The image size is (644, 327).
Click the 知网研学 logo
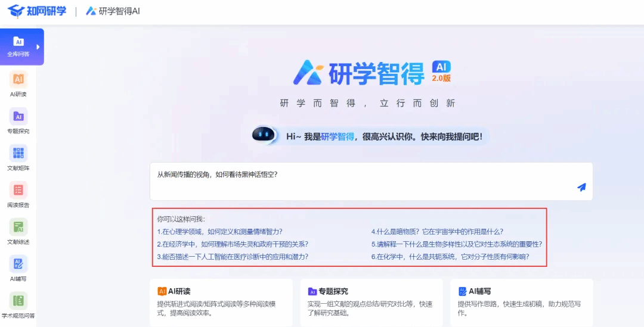(x=37, y=11)
